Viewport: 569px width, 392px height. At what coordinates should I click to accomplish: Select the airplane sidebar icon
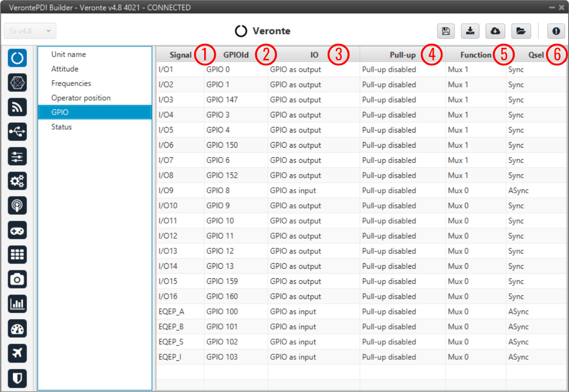click(17, 353)
